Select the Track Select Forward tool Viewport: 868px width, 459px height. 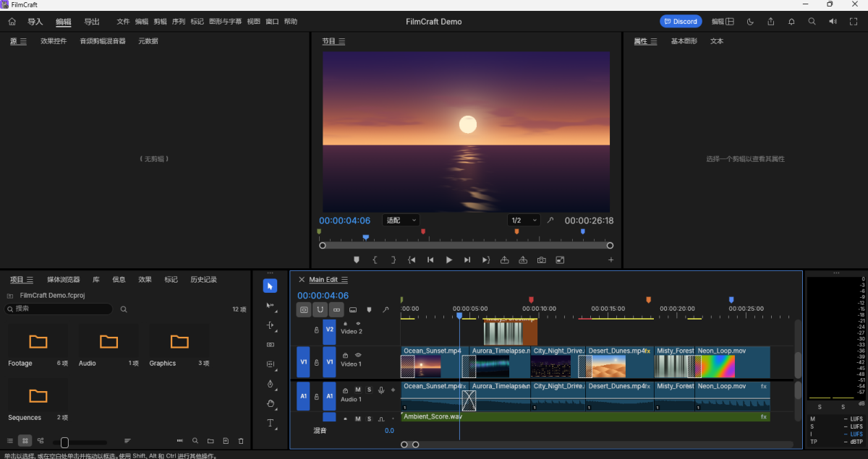[270, 306]
